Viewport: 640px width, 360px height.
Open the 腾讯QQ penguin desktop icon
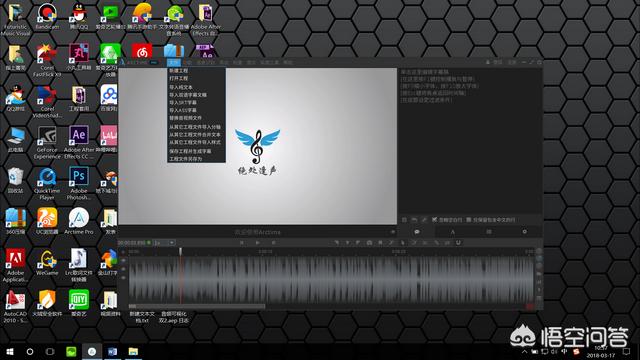coord(79,16)
